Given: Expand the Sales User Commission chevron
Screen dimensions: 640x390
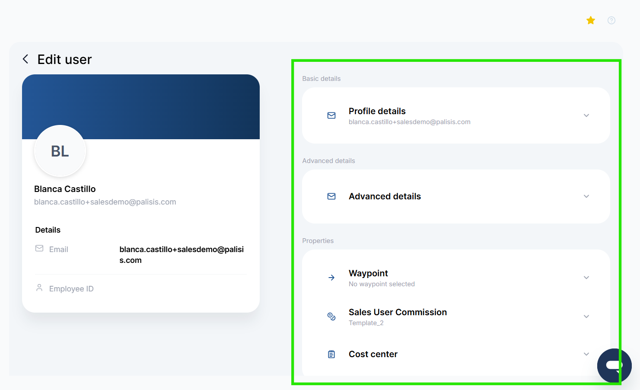Looking at the screenshot, I should point(586,316).
